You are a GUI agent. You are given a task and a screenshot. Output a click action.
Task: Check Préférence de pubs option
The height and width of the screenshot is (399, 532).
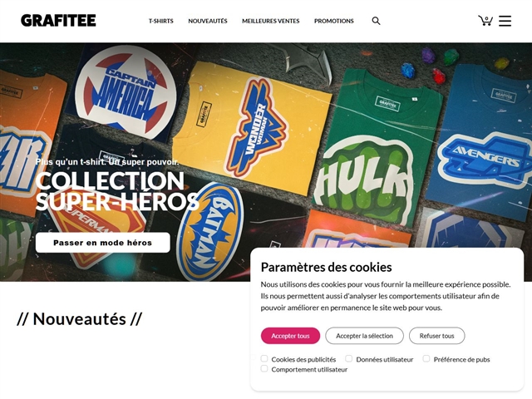point(426,358)
